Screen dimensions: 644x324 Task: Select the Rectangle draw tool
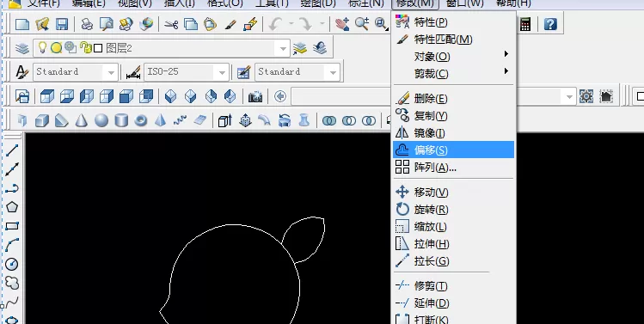12,226
